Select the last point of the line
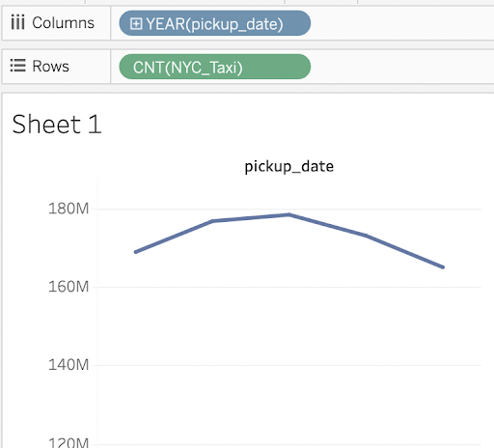The height and width of the screenshot is (448, 494). click(443, 267)
